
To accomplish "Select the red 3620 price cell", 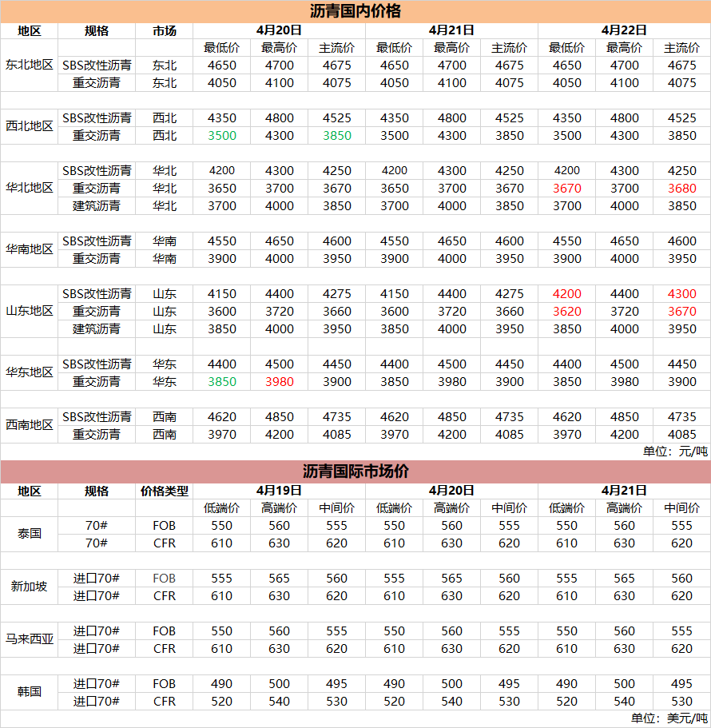I will pyautogui.click(x=566, y=312).
